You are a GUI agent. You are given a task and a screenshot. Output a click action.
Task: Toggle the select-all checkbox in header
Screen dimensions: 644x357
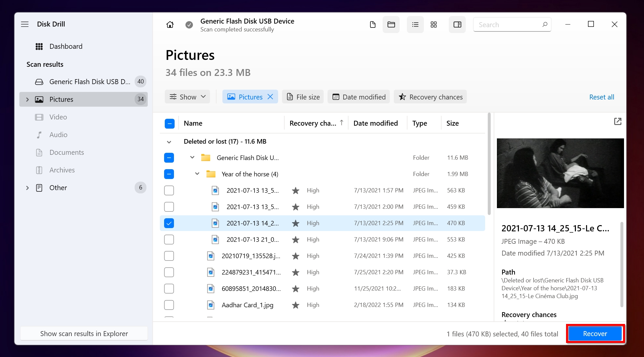tap(169, 123)
